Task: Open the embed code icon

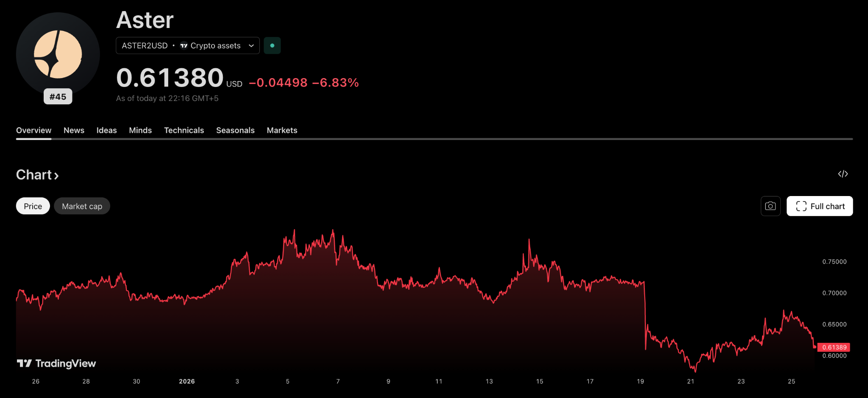Action: 843,174
